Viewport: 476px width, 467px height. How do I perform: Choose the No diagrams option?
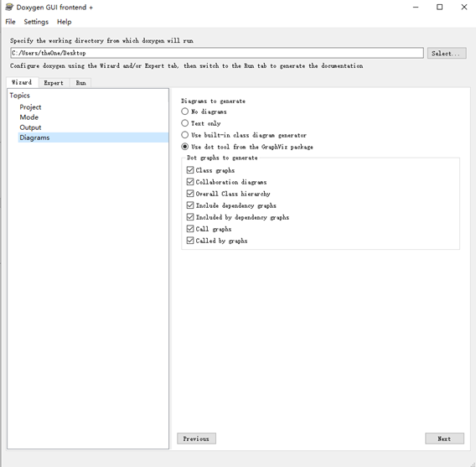(204, 112)
